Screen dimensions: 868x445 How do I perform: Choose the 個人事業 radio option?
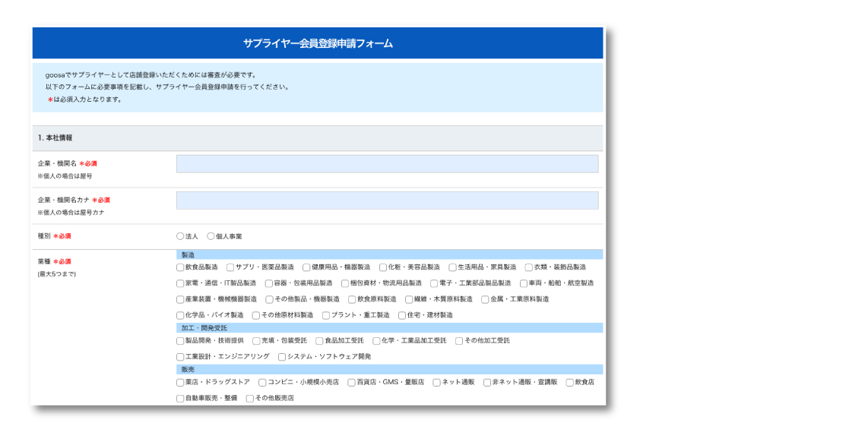tap(211, 236)
